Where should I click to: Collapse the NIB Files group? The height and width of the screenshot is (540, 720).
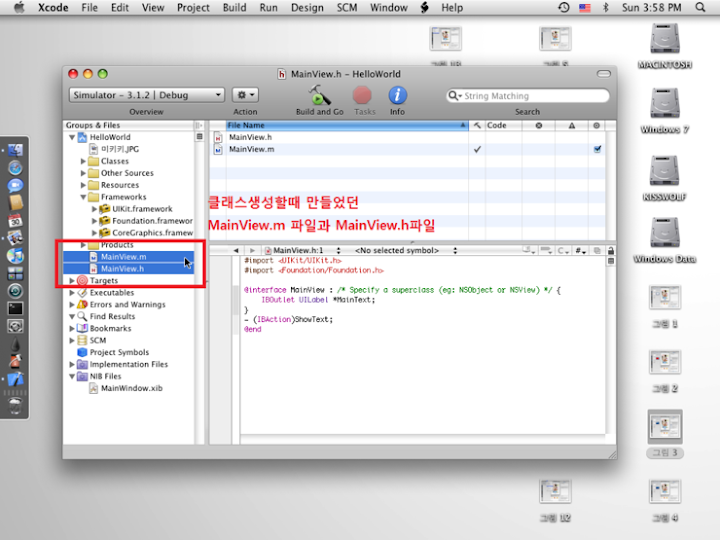pyautogui.click(x=72, y=376)
